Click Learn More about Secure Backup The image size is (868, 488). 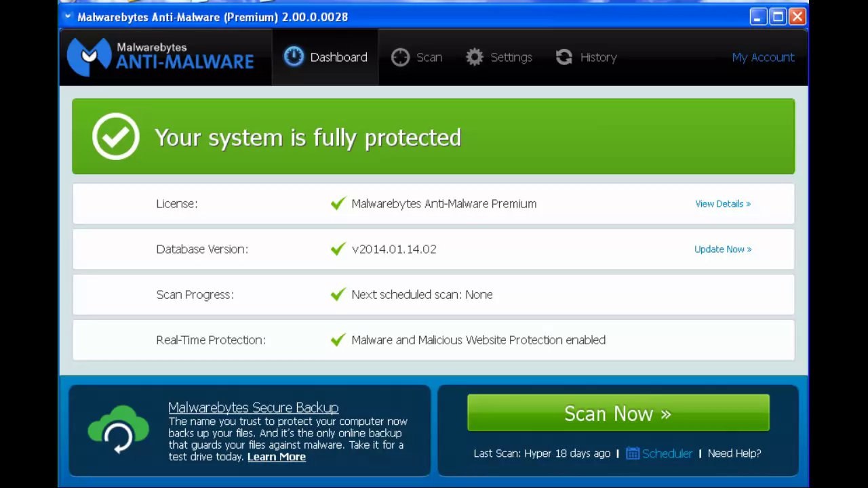click(277, 457)
